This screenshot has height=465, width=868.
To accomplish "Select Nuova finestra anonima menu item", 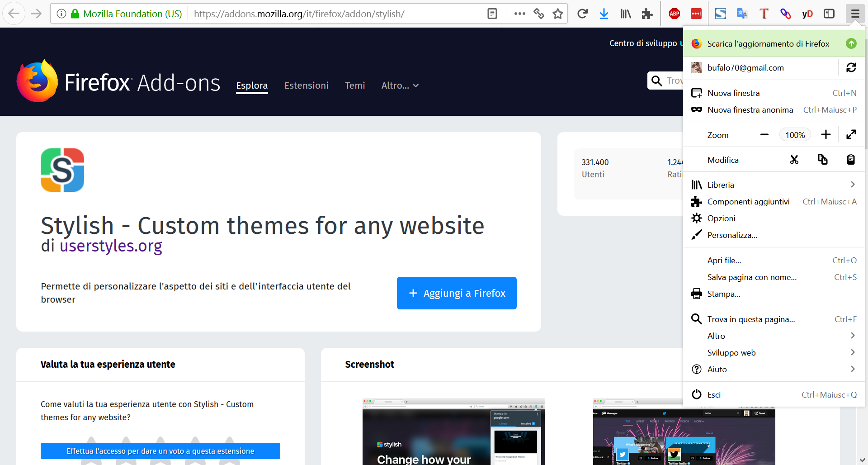I will pos(774,109).
